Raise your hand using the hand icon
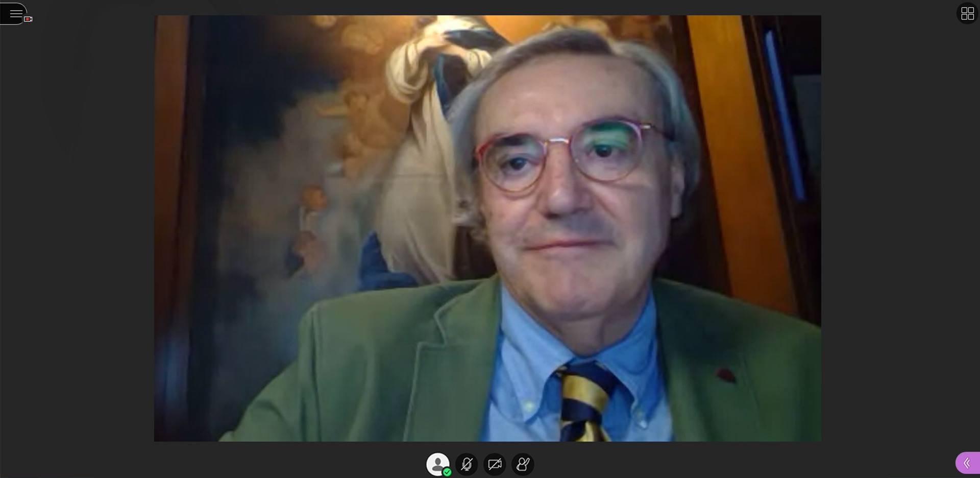This screenshot has height=478, width=980. click(x=523, y=464)
